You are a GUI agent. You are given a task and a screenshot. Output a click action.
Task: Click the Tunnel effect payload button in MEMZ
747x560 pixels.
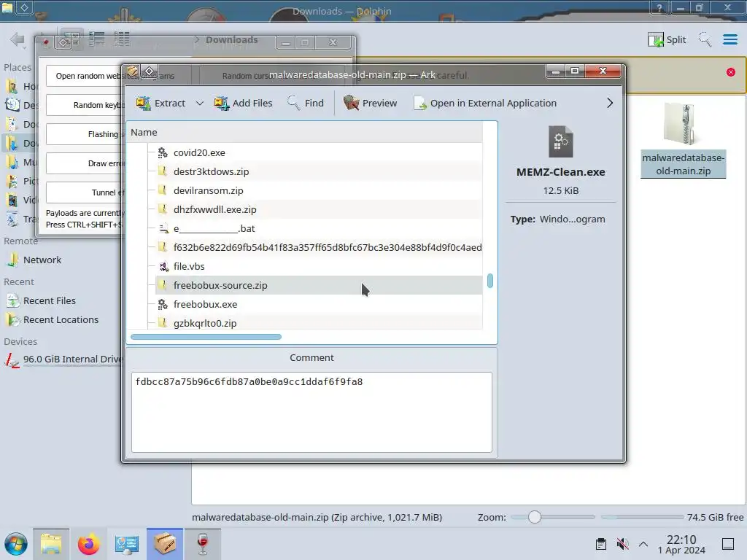(x=84, y=192)
